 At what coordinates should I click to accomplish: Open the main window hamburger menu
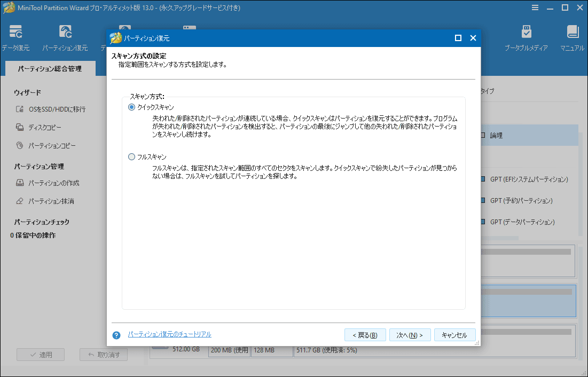pos(535,7)
